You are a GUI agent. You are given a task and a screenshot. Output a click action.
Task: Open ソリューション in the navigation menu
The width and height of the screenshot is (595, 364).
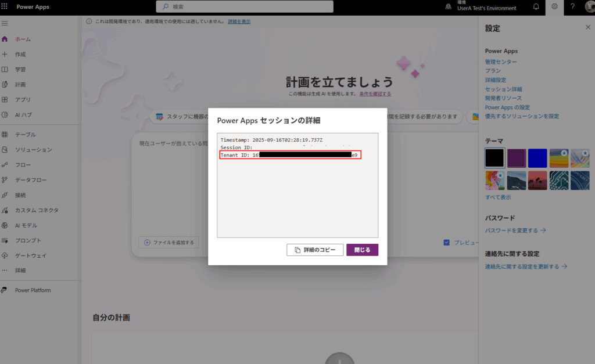tap(33, 150)
